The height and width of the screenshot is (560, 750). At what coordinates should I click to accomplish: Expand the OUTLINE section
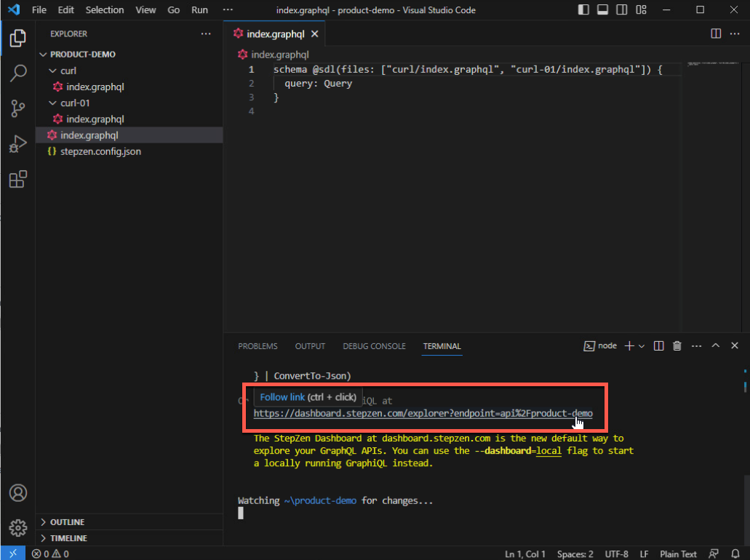[67, 522]
